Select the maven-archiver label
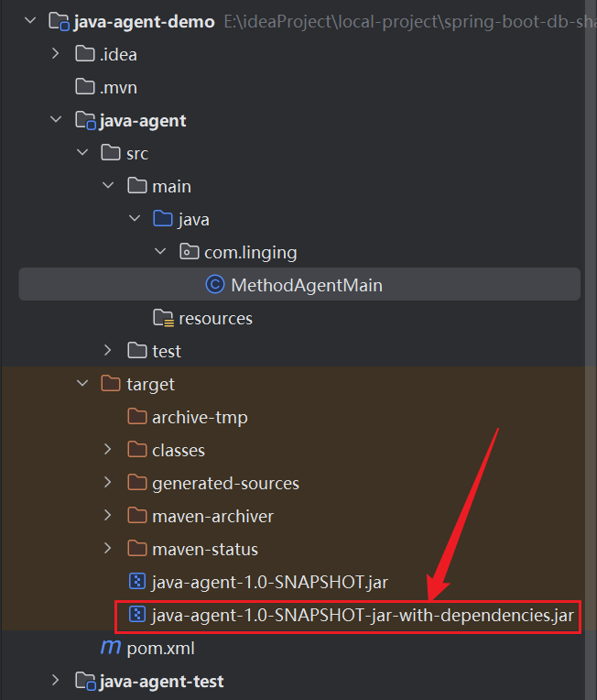 [212, 517]
